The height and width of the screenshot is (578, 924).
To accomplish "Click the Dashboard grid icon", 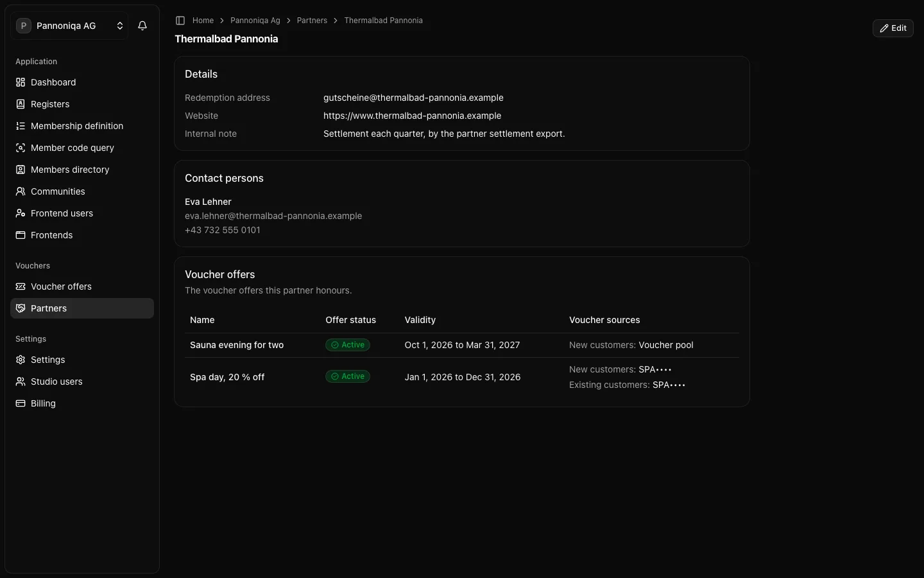I will pyautogui.click(x=21, y=82).
